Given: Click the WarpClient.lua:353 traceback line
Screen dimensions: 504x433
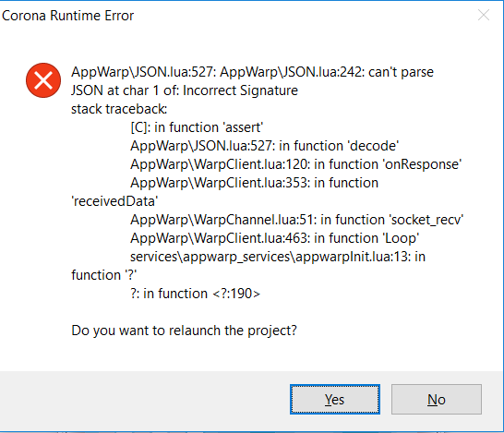Looking at the screenshot, I should (254, 183).
